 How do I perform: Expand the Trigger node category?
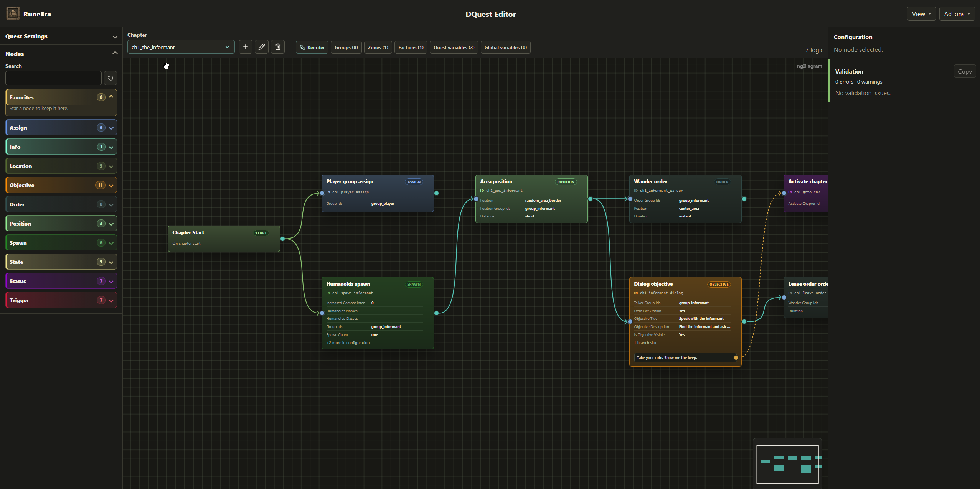61,300
